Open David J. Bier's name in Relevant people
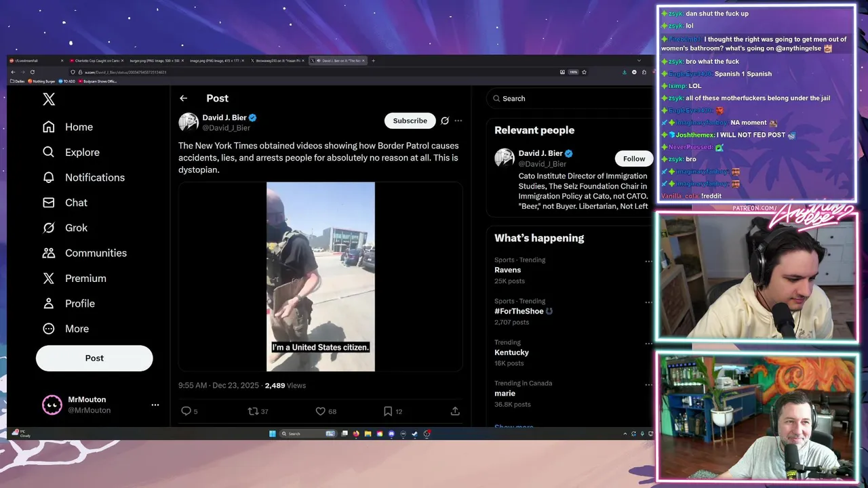The height and width of the screenshot is (488, 868). coord(540,153)
